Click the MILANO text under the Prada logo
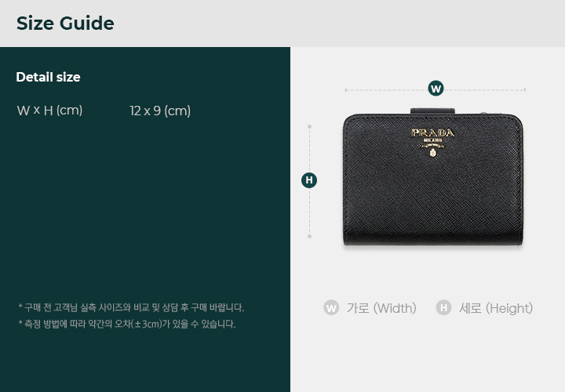 tap(432, 140)
